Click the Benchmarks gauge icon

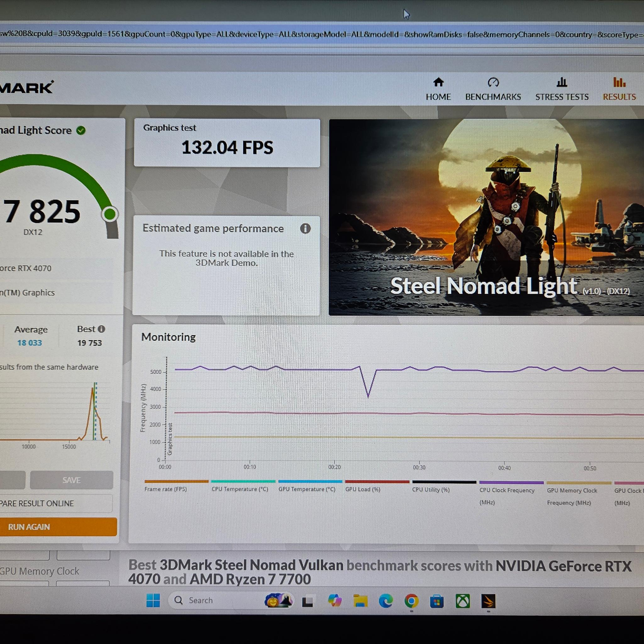point(493,82)
